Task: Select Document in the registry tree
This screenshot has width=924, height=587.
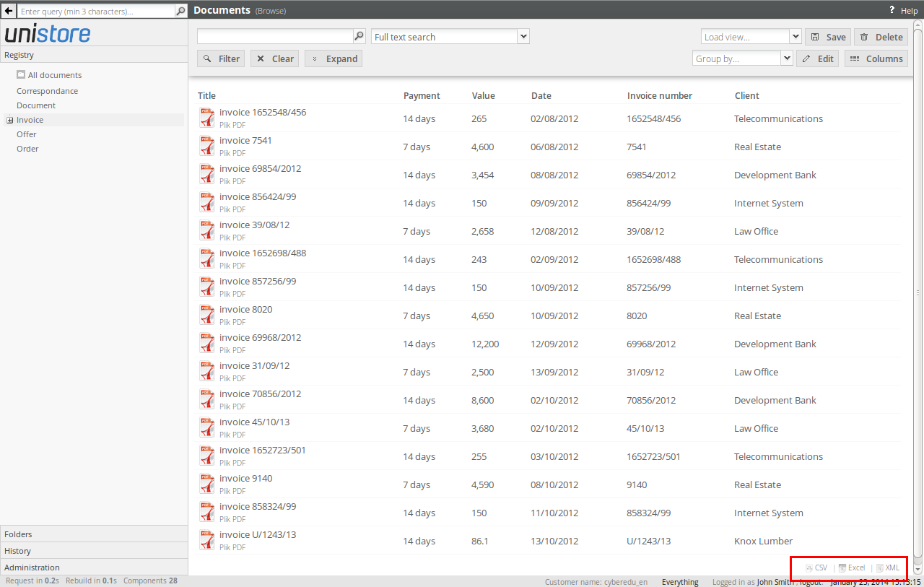Action: click(x=36, y=105)
